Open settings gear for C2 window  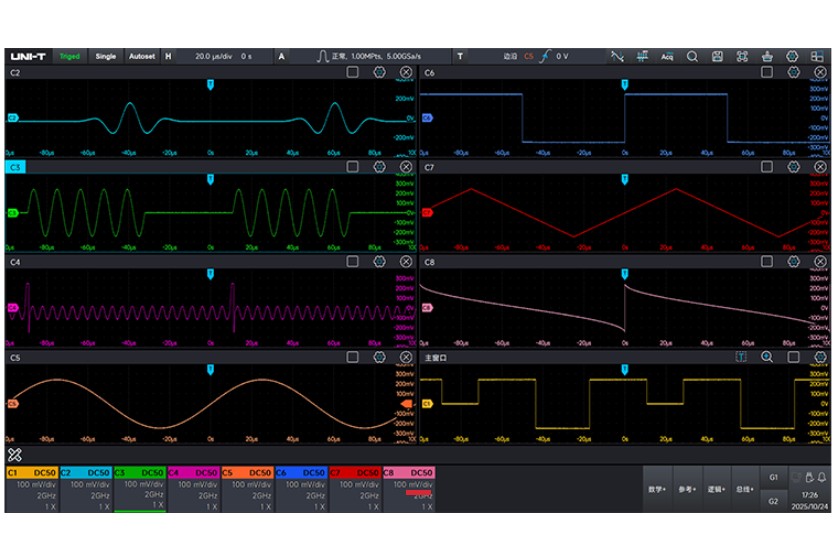click(x=380, y=73)
